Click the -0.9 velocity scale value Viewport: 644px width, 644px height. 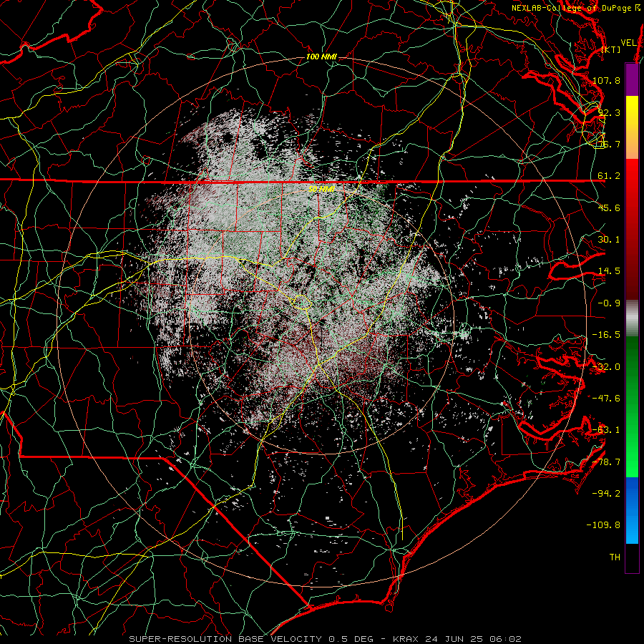(609, 303)
